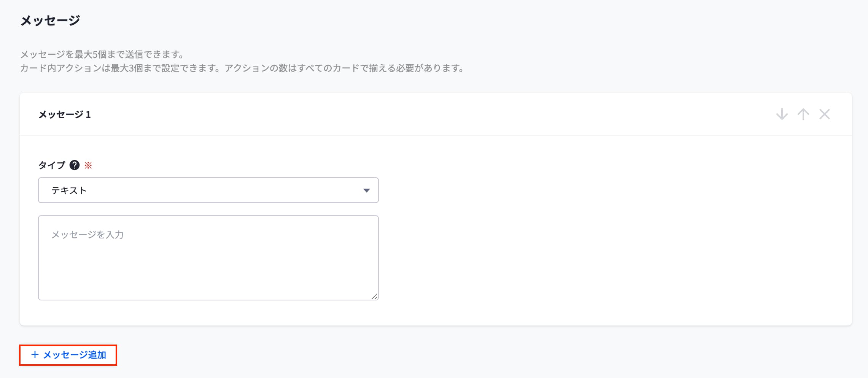The image size is (868, 378).
Task: Click the メッセージ 1 card title
Action: [x=65, y=114]
